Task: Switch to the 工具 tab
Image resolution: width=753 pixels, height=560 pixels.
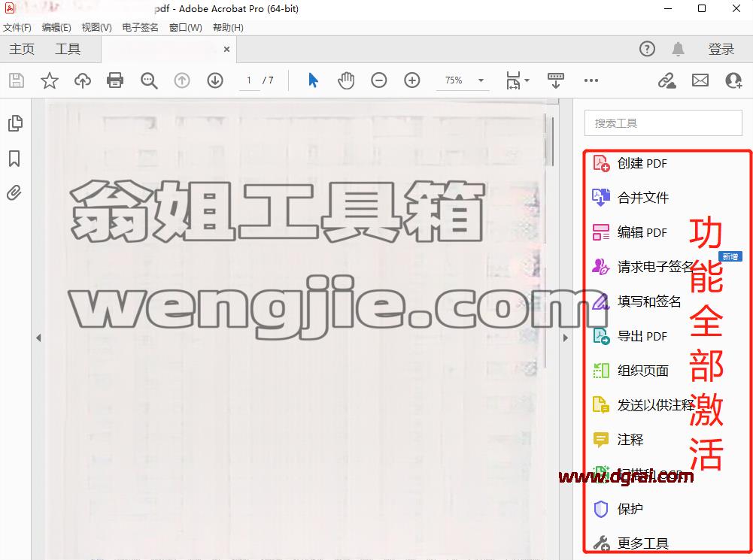Action: pyautogui.click(x=68, y=49)
